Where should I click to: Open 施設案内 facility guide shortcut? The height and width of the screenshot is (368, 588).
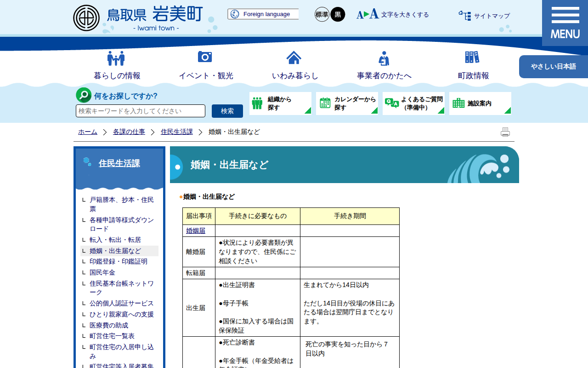point(480,103)
